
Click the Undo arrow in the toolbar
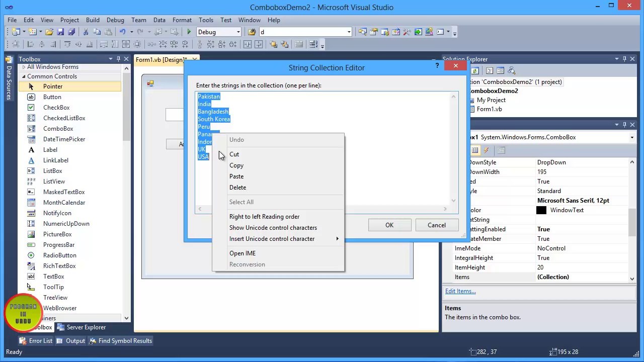coord(122,32)
